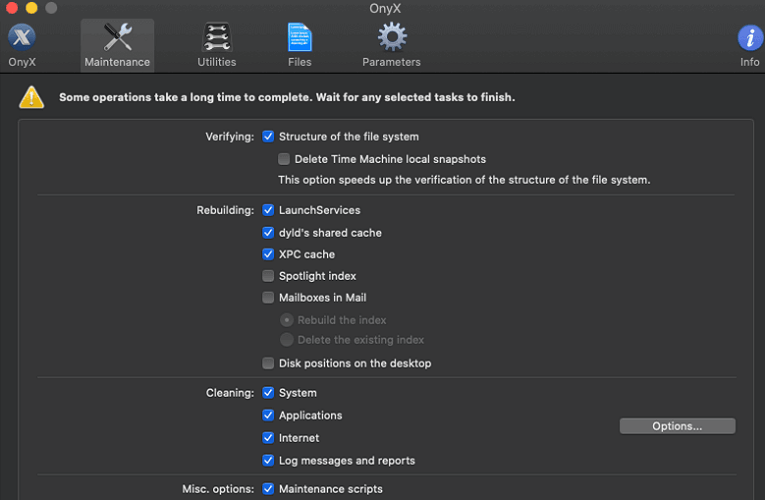Viewport: 765px width, 500px height.
Task: Click the yellow minimize window button
Action: (31, 8)
